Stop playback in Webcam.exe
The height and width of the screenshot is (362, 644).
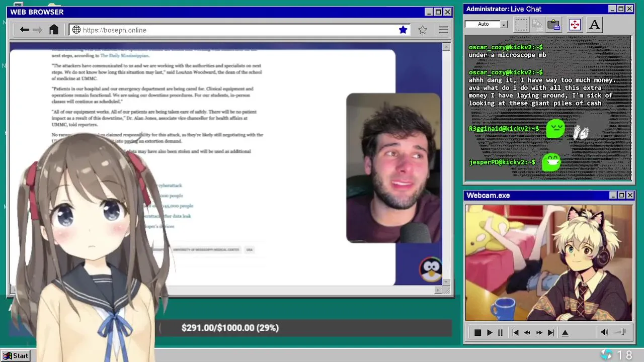tap(477, 333)
